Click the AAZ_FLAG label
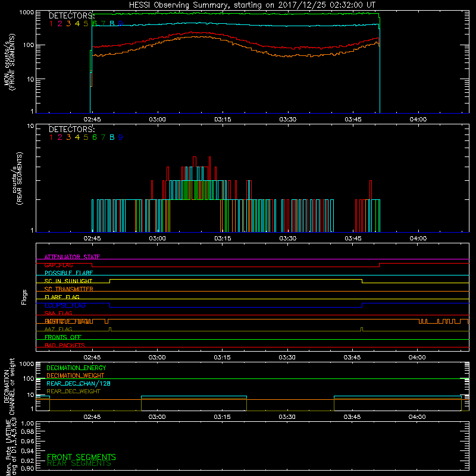 pyautogui.click(x=58, y=329)
